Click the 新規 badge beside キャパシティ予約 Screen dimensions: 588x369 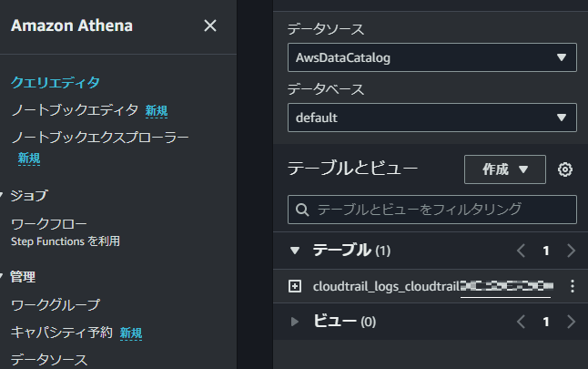click(131, 333)
